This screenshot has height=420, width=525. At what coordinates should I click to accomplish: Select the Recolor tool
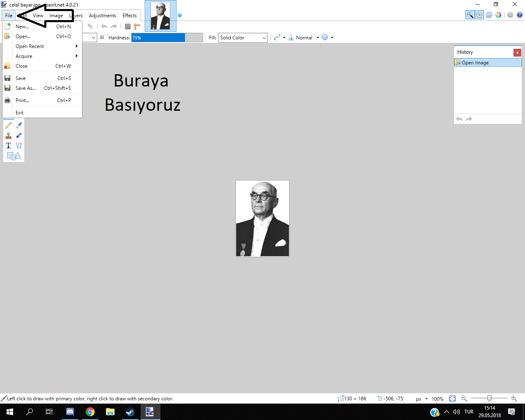[x=19, y=135]
